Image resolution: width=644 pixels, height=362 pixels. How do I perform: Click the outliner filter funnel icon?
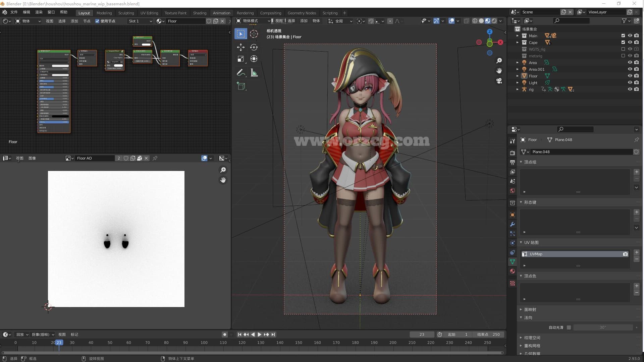click(x=624, y=21)
